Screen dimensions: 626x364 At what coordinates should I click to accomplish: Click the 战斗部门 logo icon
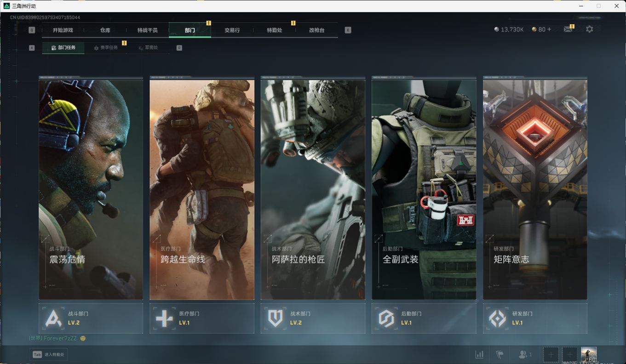(53, 318)
